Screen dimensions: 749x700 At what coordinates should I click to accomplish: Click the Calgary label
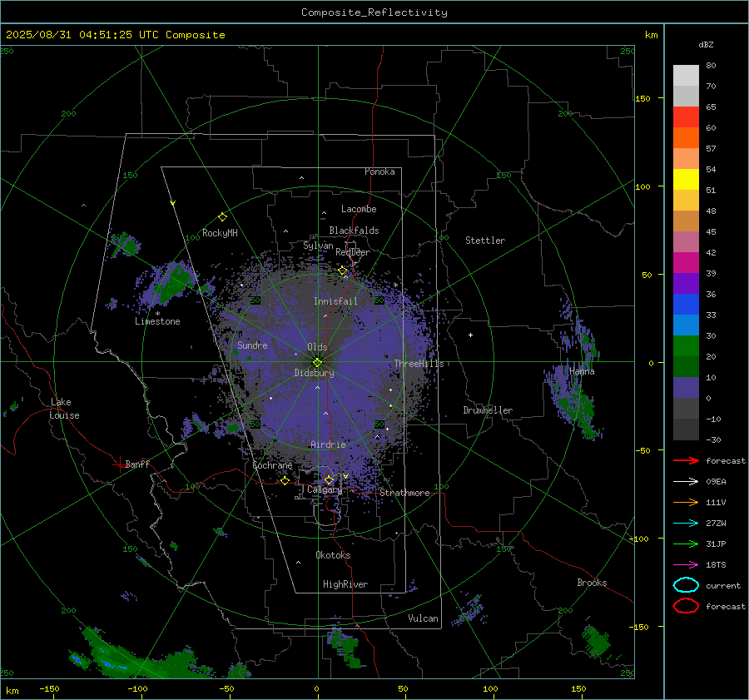pyautogui.click(x=325, y=489)
